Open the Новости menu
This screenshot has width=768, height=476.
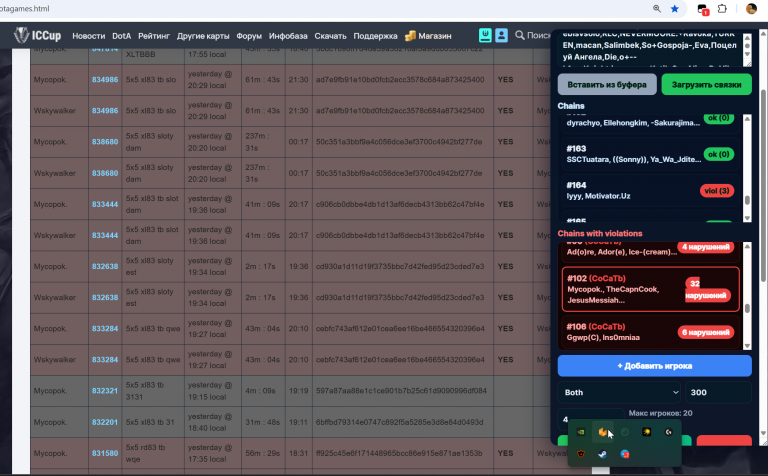(89, 36)
